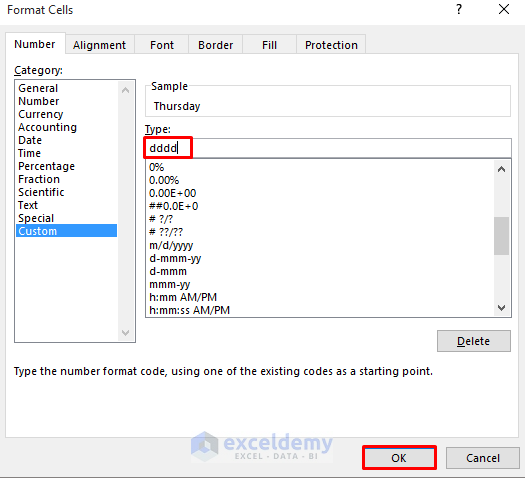
Task: Select the 0.00% format code
Action: click(320, 180)
